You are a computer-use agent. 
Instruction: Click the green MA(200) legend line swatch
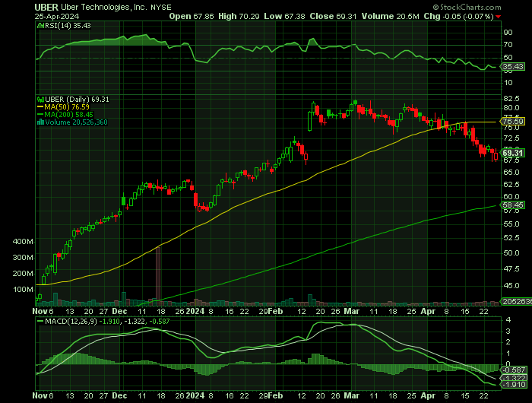(x=40, y=115)
